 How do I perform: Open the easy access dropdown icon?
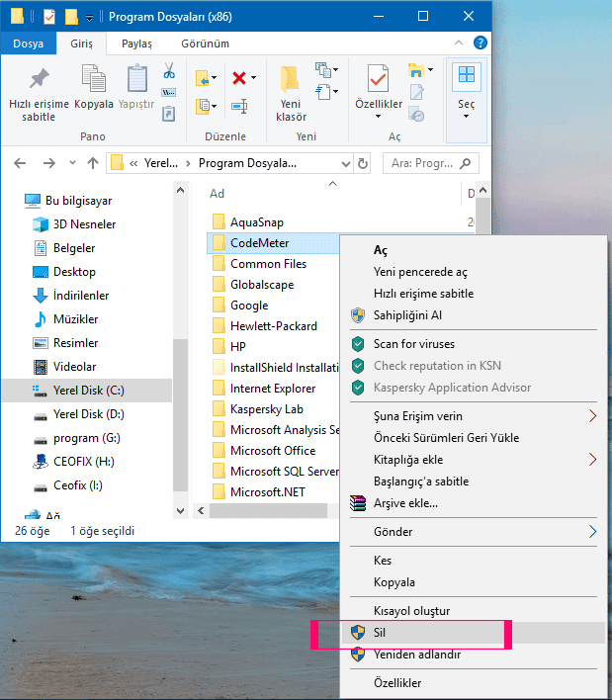326,92
